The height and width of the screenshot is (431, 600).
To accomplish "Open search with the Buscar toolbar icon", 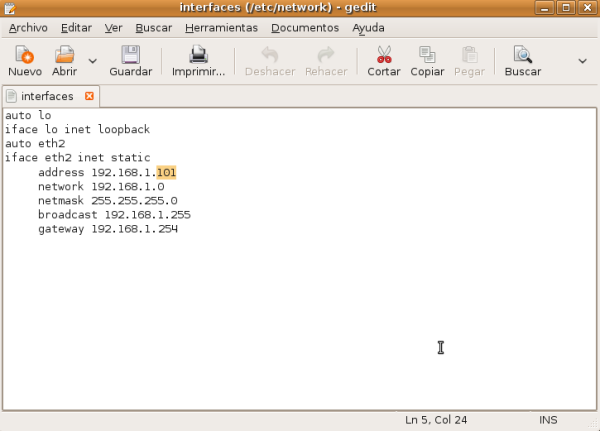I will tap(522, 55).
